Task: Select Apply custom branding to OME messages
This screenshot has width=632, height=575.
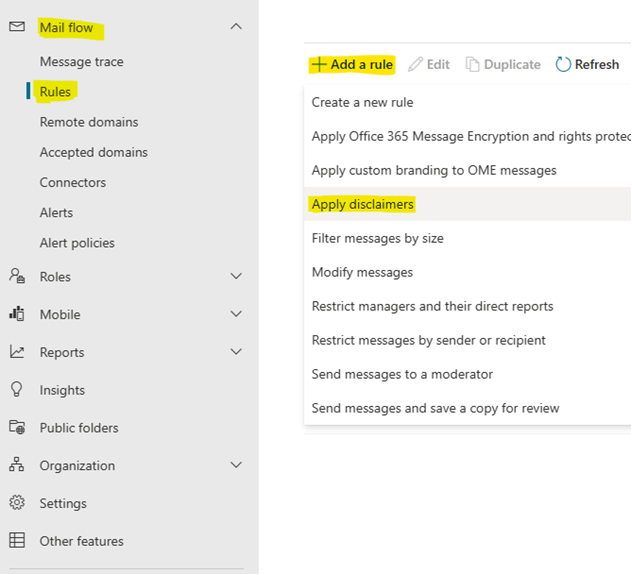Action: coord(468,170)
